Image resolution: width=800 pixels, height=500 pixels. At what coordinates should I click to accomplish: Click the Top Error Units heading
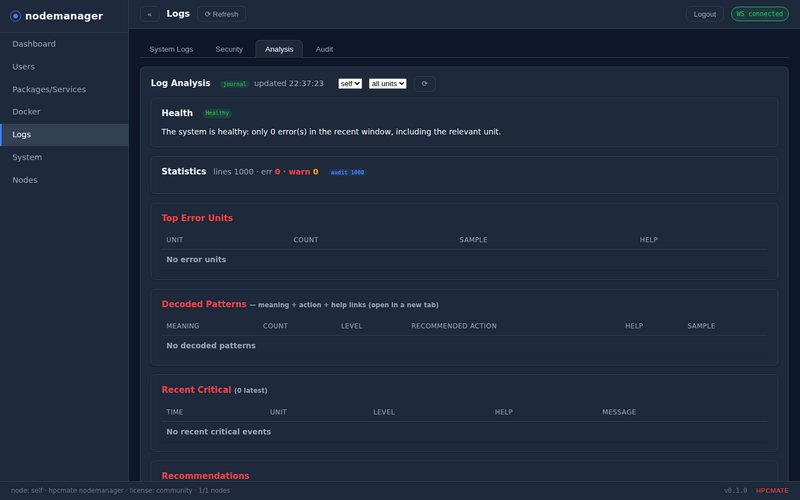(197, 218)
